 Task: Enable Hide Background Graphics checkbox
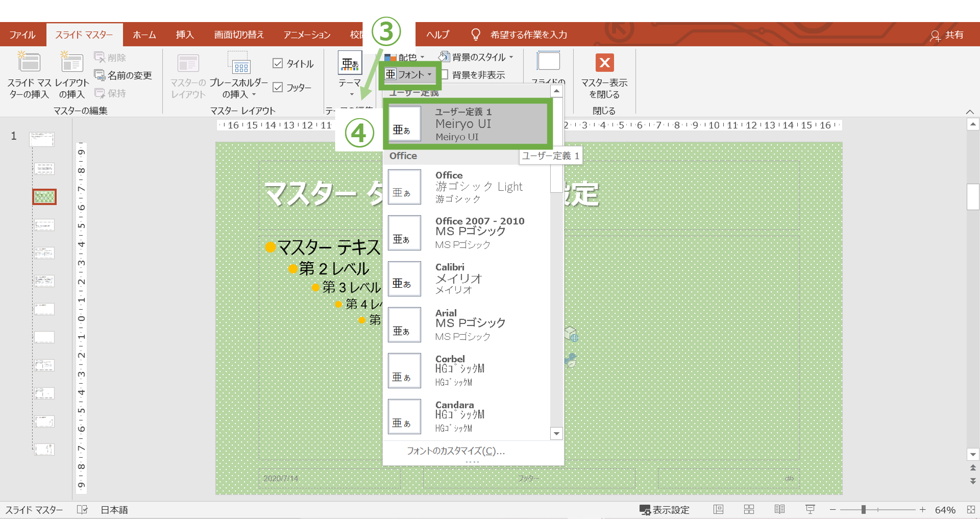click(445, 75)
